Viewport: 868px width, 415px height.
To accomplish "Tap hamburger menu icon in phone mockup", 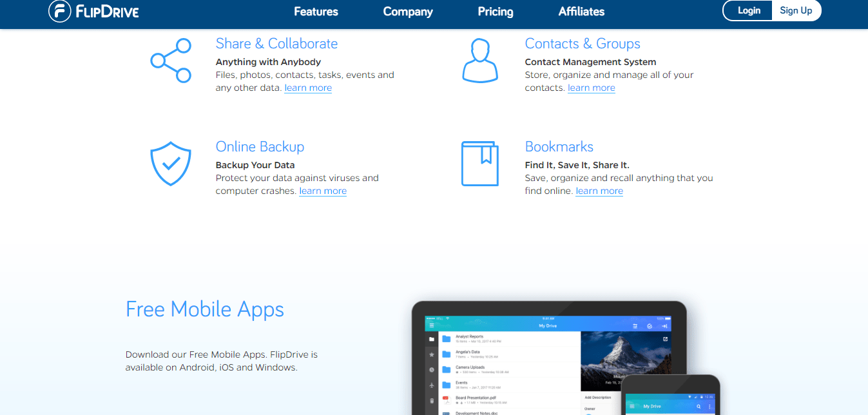I will tap(632, 407).
